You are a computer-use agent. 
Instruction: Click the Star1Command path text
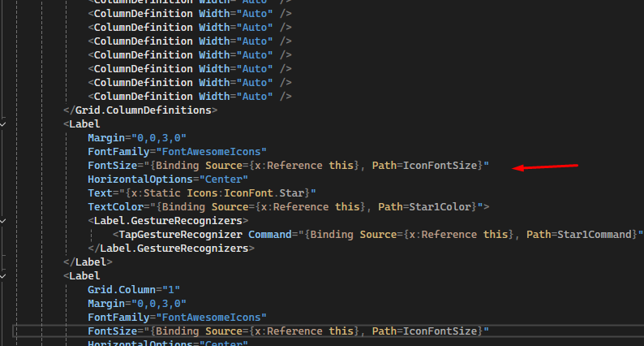coord(592,234)
